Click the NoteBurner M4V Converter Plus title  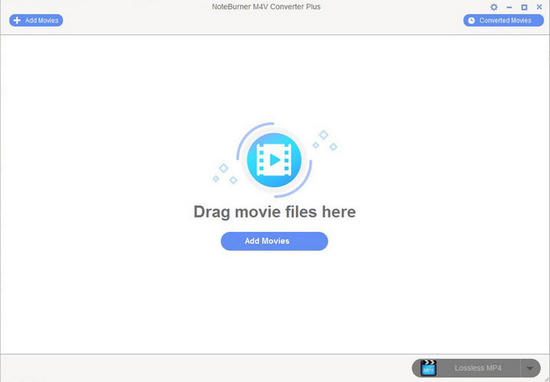[x=266, y=7]
